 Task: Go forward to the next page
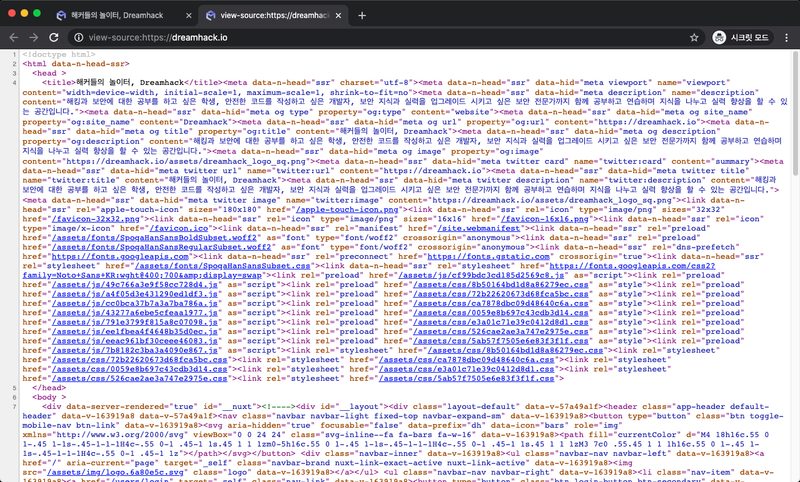(34, 38)
